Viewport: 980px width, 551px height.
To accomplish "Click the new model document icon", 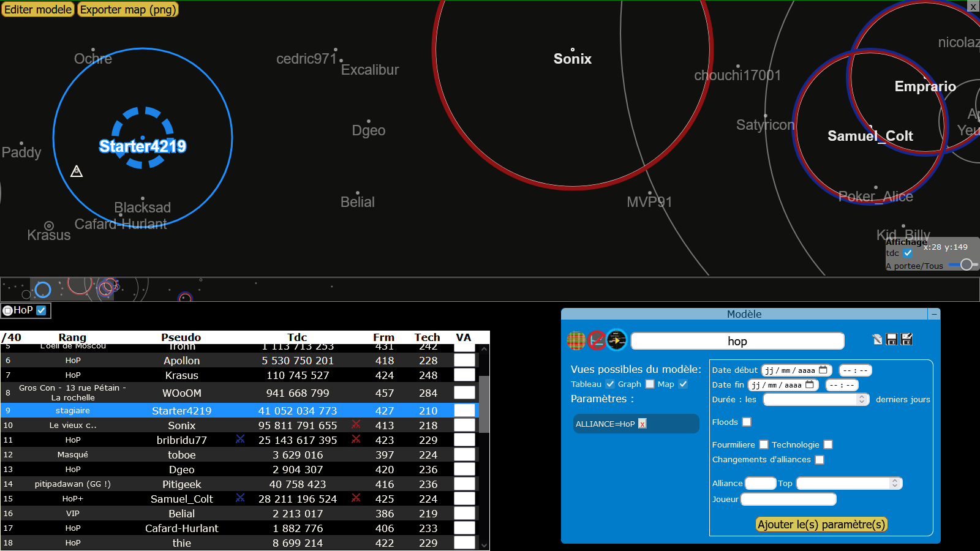I will [x=877, y=339].
